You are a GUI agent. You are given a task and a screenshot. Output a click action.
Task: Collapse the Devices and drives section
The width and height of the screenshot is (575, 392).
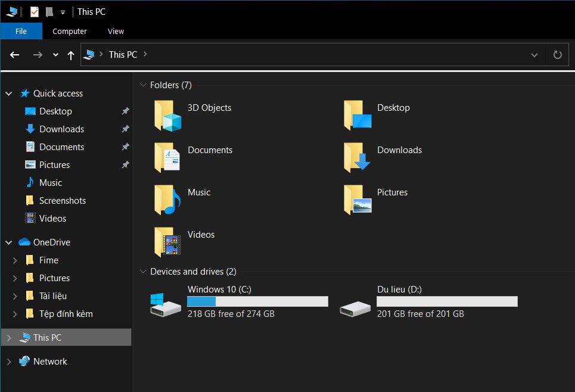tap(143, 271)
